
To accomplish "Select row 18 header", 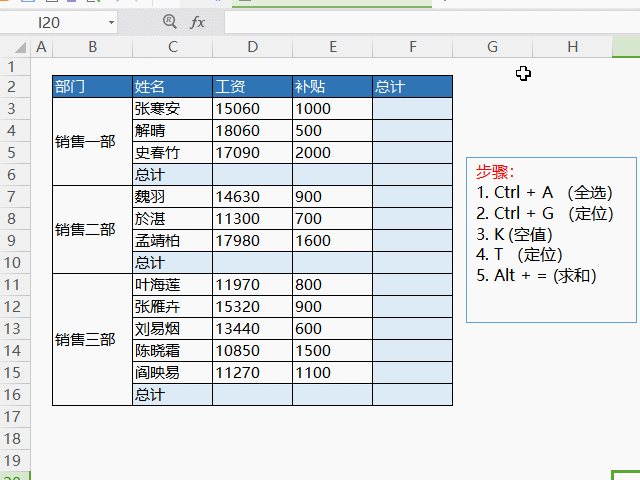I will 15,439.
